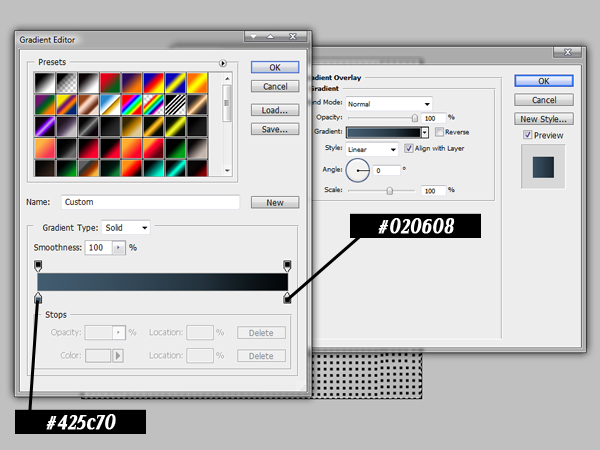Viewport: 600px width, 450px height.
Task: Open the Smoothness slider arrow
Action: click(x=119, y=248)
